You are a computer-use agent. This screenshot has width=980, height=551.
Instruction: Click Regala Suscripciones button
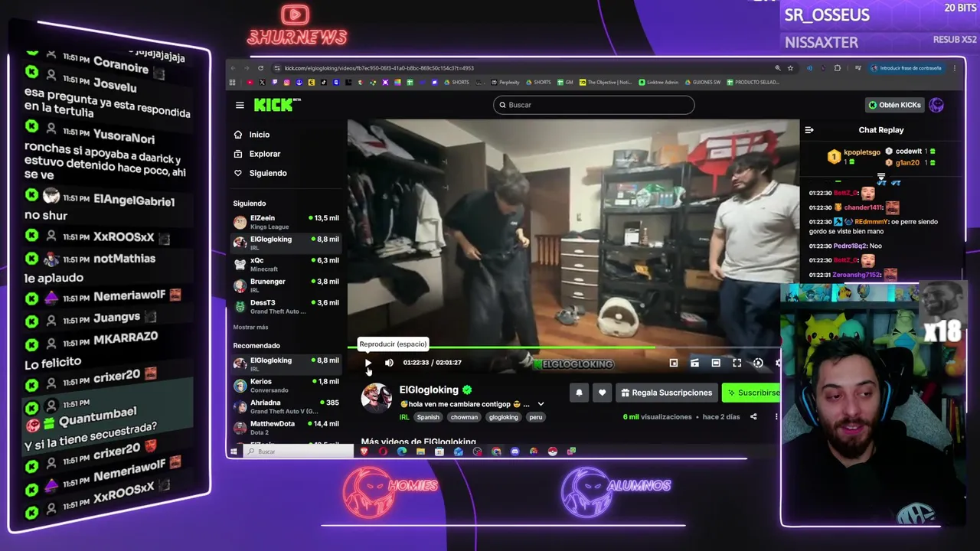(666, 393)
